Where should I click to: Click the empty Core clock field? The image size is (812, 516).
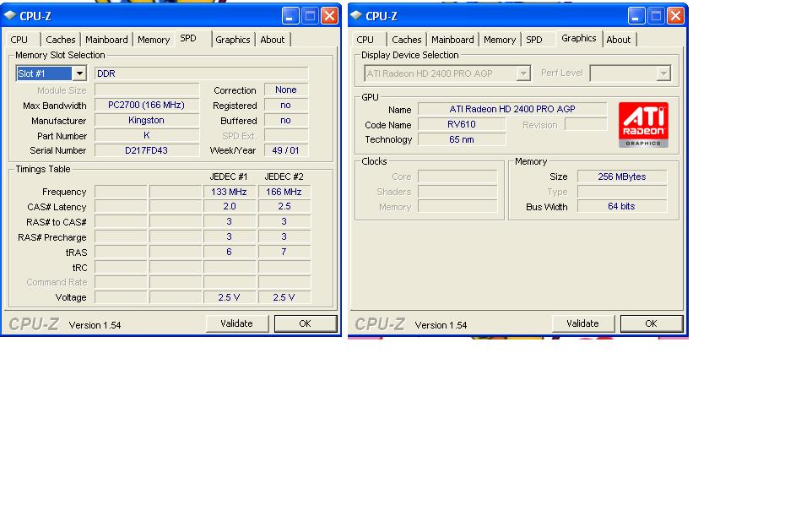(457, 177)
